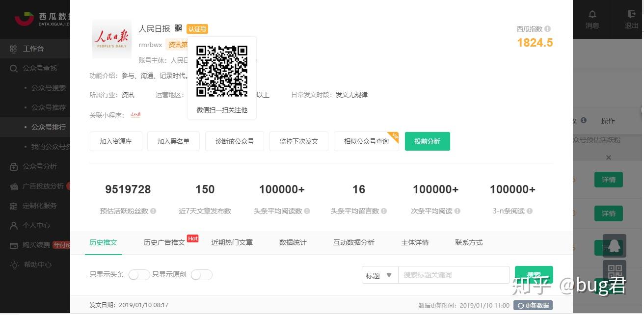This screenshot has width=644, height=315.
Task: Click the 搜索 button
Action: coord(534,275)
